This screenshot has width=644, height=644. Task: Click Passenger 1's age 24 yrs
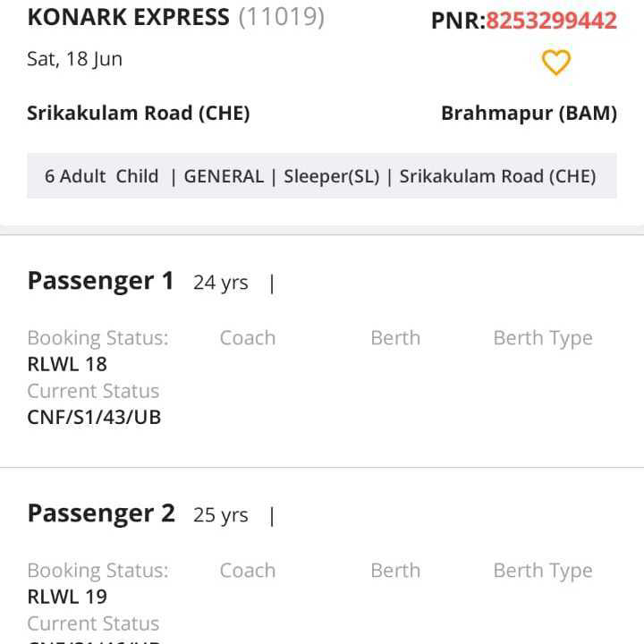tap(220, 283)
